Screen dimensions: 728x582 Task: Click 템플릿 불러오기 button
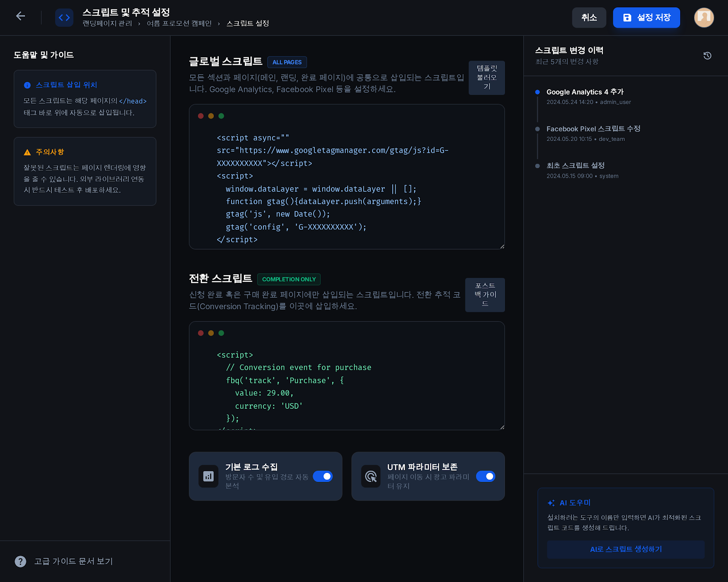pyautogui.click(x=486, y=78)
